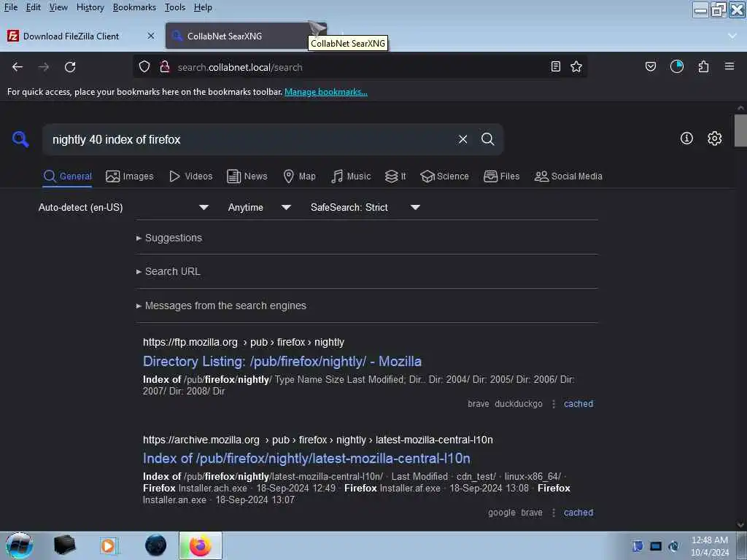Click the tray network monitor icon
Viewport: 747px width, 560px height.
click(656, 546)
